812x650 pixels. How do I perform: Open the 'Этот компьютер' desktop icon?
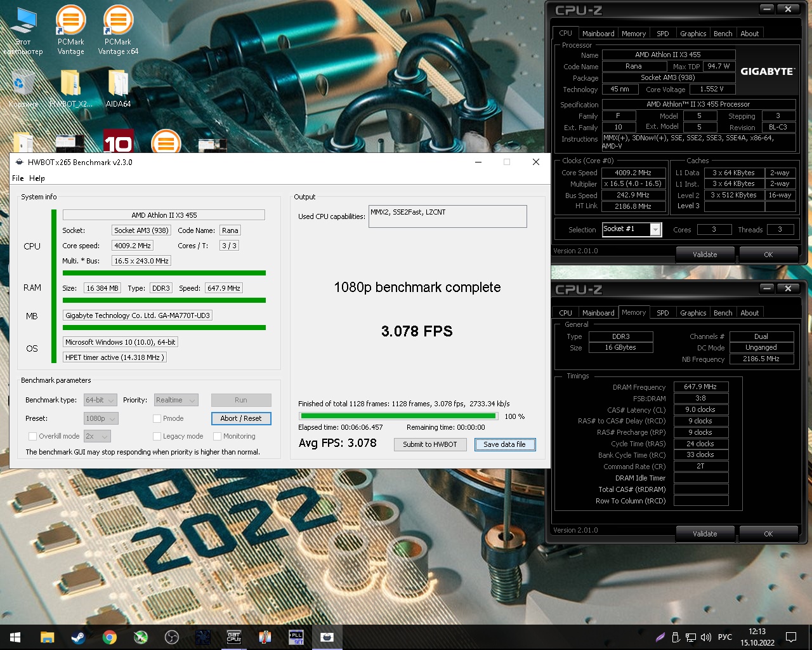tap(23, 32)
